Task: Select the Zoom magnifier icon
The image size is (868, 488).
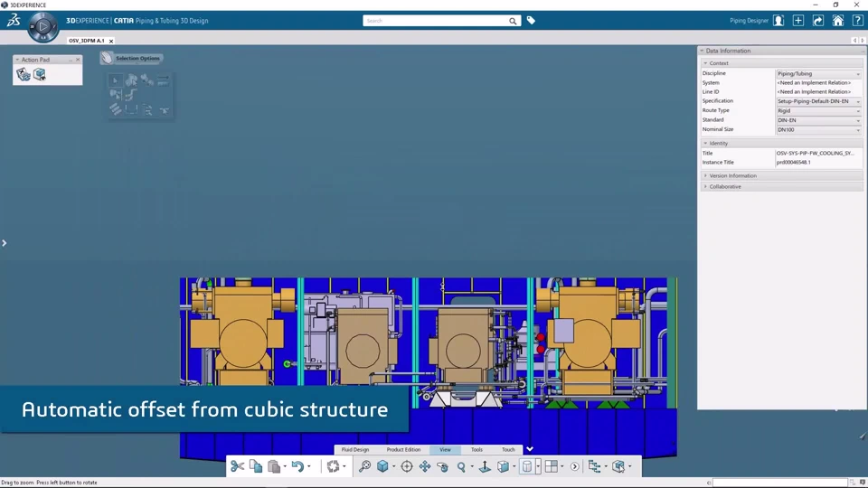Action: 462,466
